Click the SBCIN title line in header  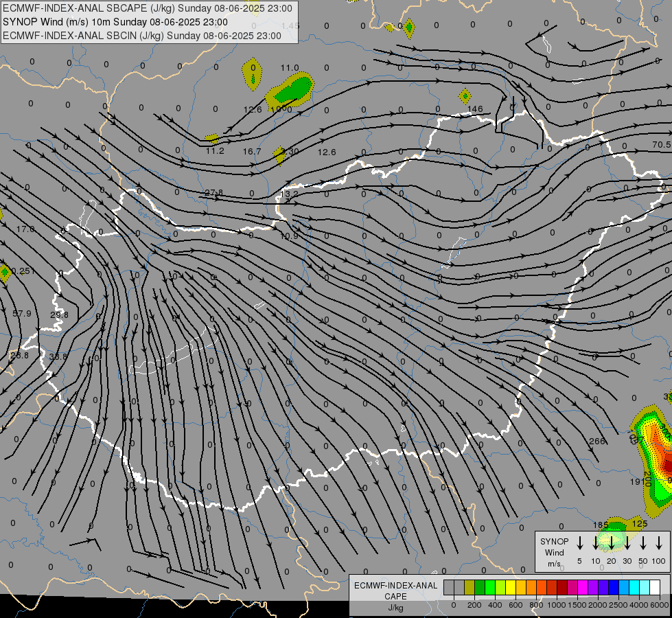pos(142,36)
